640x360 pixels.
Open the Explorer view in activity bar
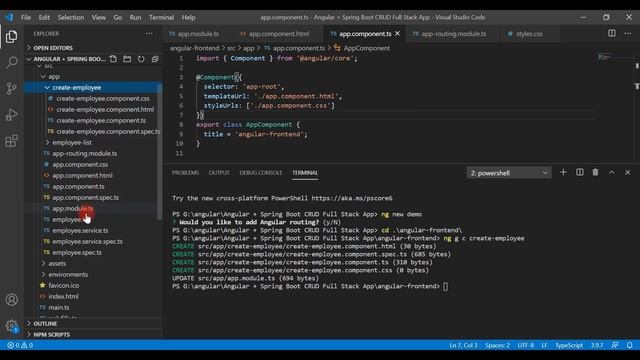pyautogui.click(x=11, y=37)
